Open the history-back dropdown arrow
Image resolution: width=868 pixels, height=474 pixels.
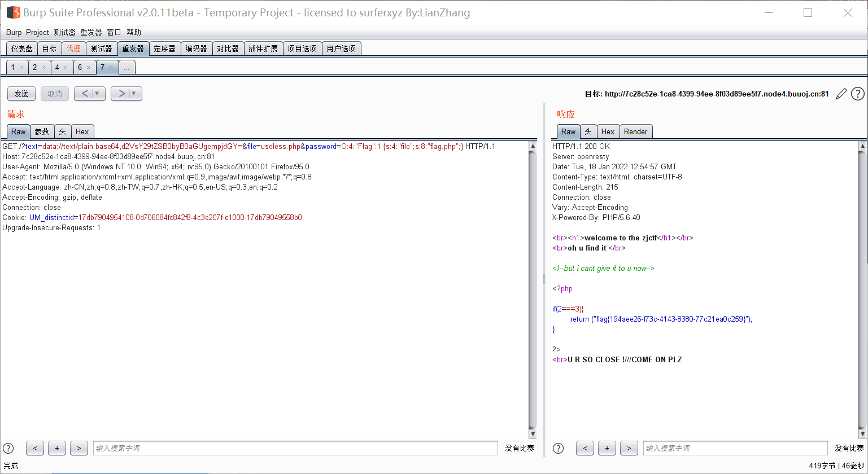[x=97, y=94]
